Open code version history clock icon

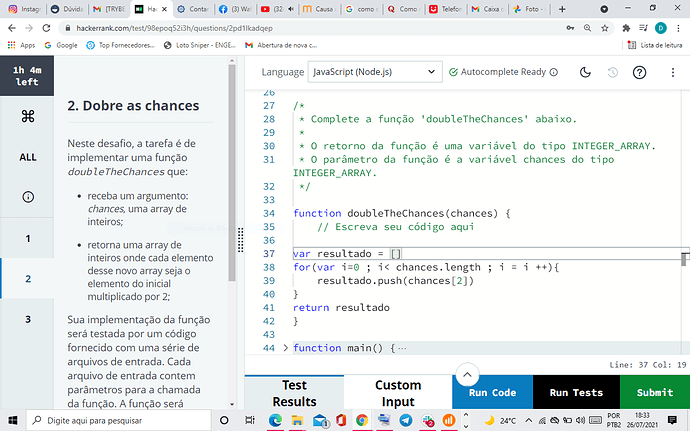tap(613, 72)
